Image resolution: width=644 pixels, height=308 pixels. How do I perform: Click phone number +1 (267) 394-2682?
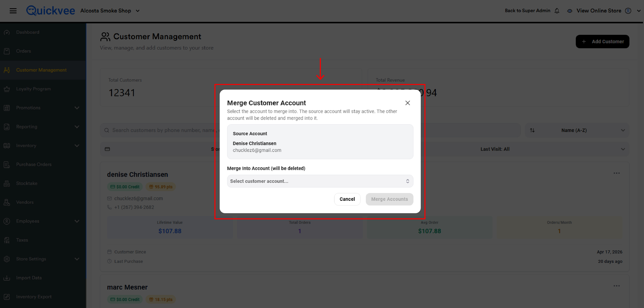click(134, 207)
